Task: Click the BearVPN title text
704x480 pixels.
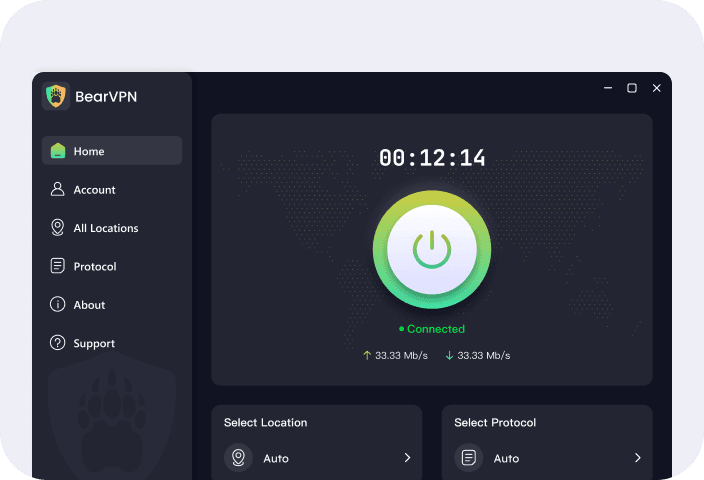Action: pos(105,97)
